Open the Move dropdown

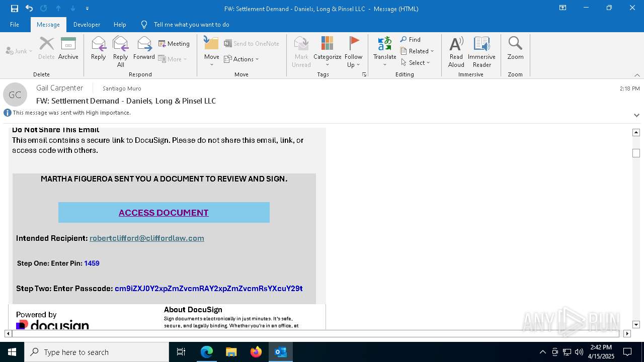coord(212,52)
